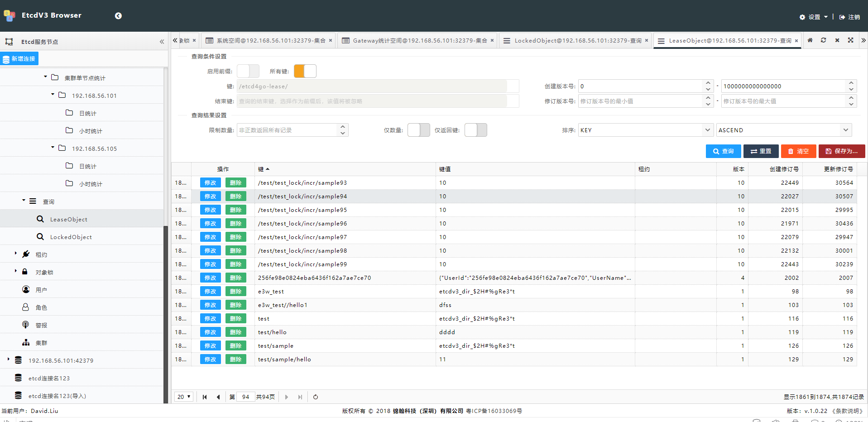Click the 查询 search button
This screenshot has height=422, width=868.
(x=724, y=151)
